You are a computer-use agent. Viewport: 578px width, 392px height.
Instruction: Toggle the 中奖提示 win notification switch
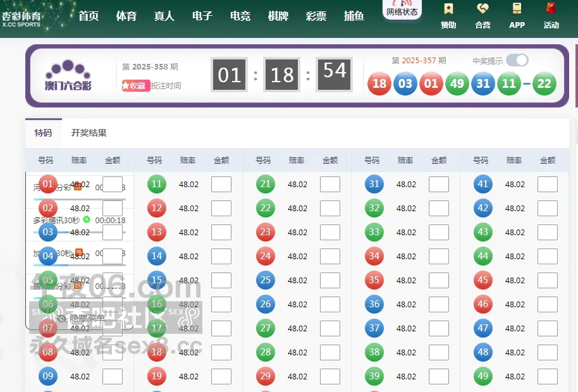pos(517,60)
